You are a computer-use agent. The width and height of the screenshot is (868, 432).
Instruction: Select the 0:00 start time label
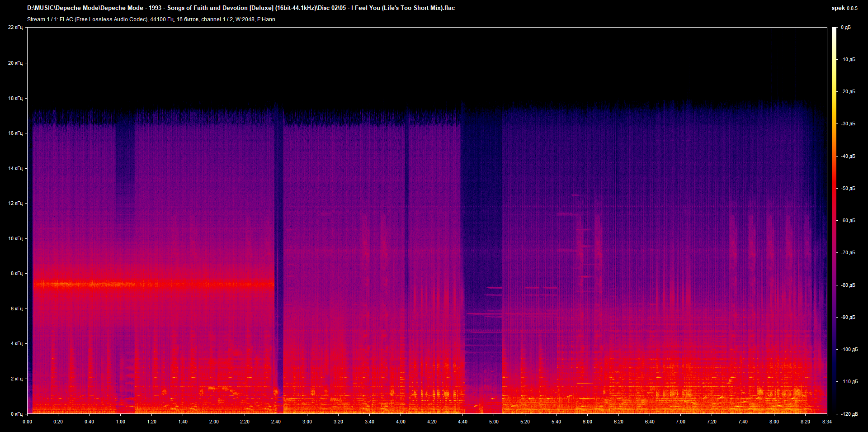27,422
